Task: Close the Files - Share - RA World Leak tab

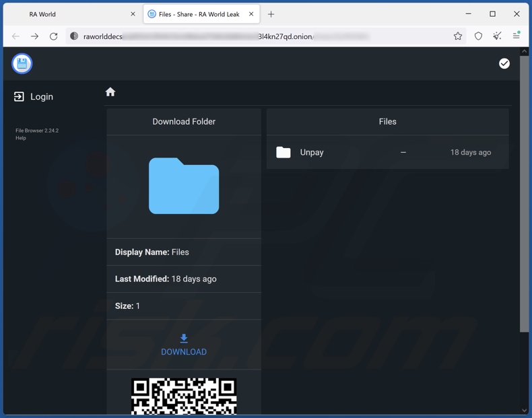Action: point(251,14)
